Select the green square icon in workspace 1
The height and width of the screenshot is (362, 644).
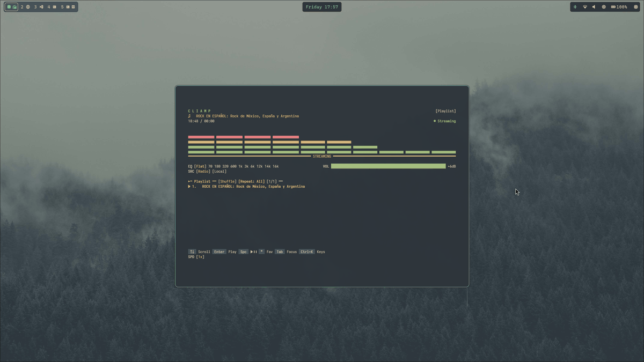9,7
